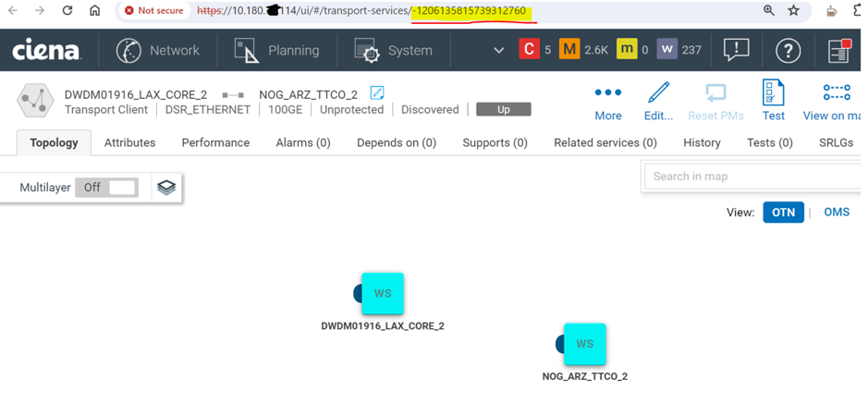Click the layers stack icon

[166, 188]
